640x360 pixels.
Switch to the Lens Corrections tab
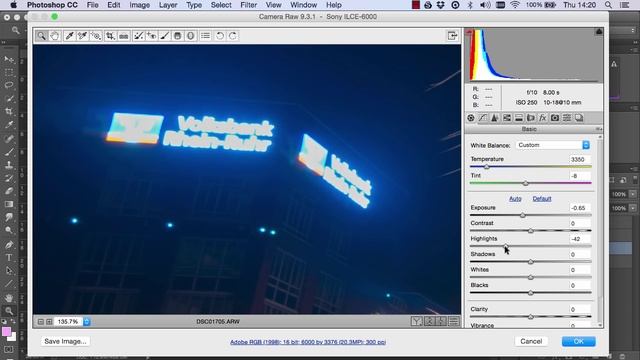[x=531, y=118]
